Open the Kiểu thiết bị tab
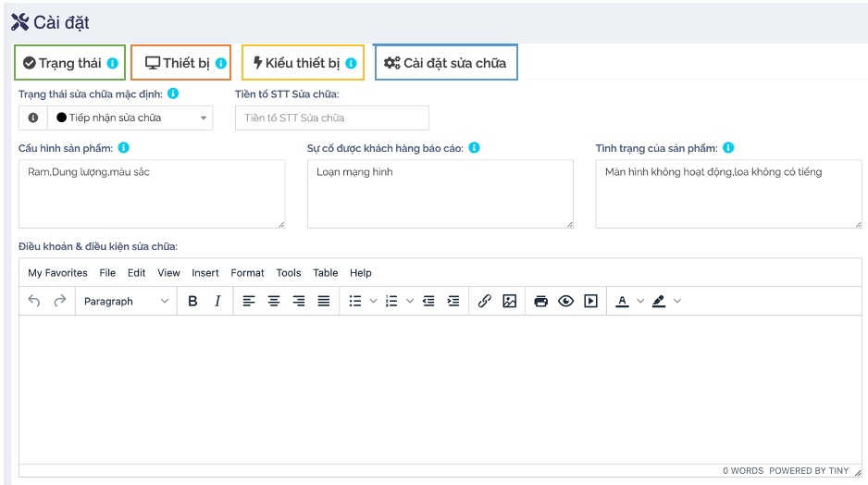 [x=302, y=63]
